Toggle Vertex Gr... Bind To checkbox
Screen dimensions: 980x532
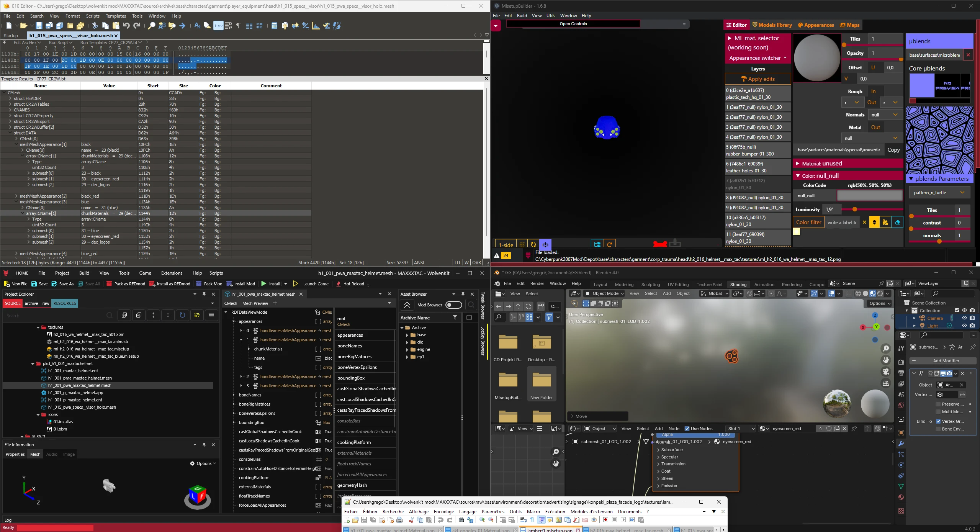pos(938,421)
